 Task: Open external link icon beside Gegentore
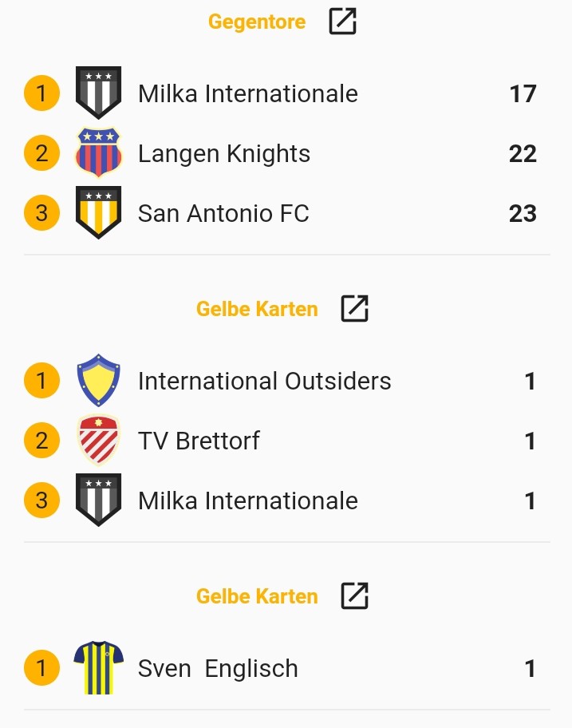point(342,22)
